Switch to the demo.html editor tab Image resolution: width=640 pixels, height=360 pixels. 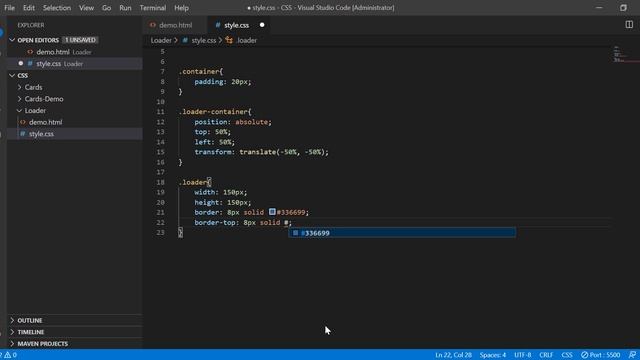click(x=175, y=25)
